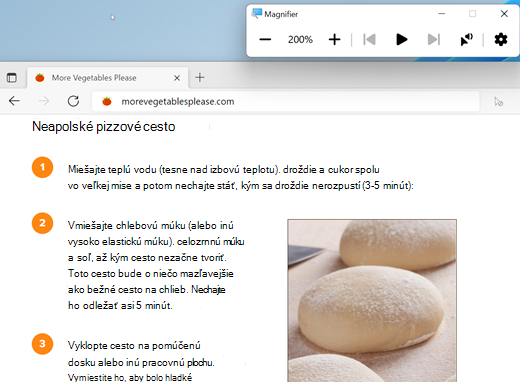Close the More Vegetables Please tab
Screen dimensions: 520x382
tap(177, 78)
